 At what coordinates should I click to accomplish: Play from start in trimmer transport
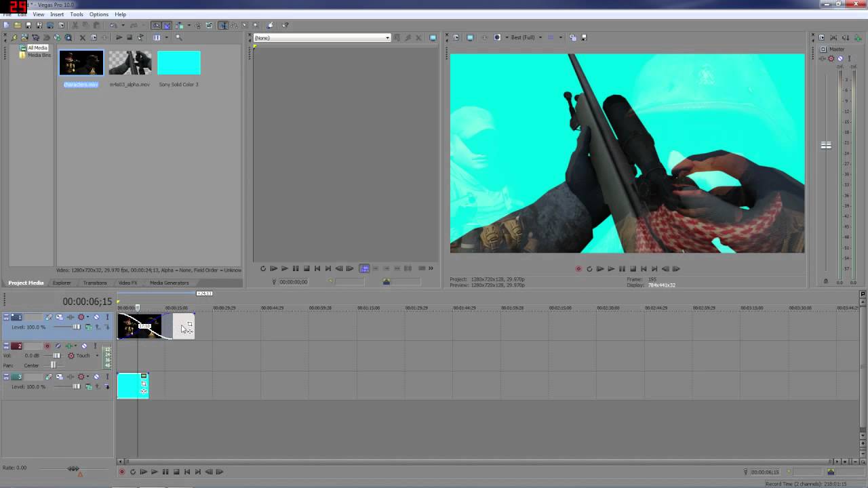(x=273, y=268)
